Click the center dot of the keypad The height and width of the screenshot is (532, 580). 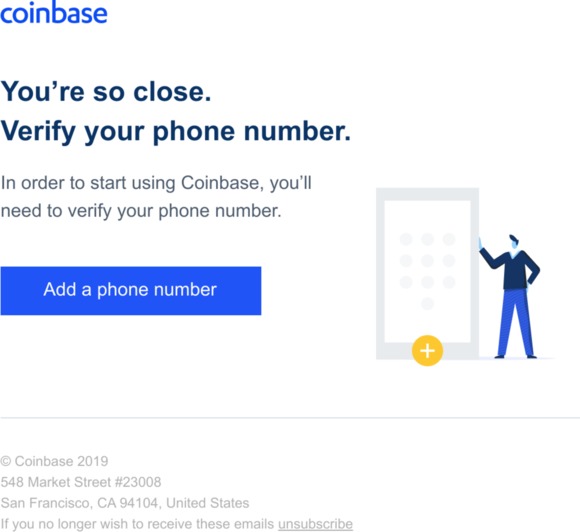pyautogui.click(x=427, y=260)
